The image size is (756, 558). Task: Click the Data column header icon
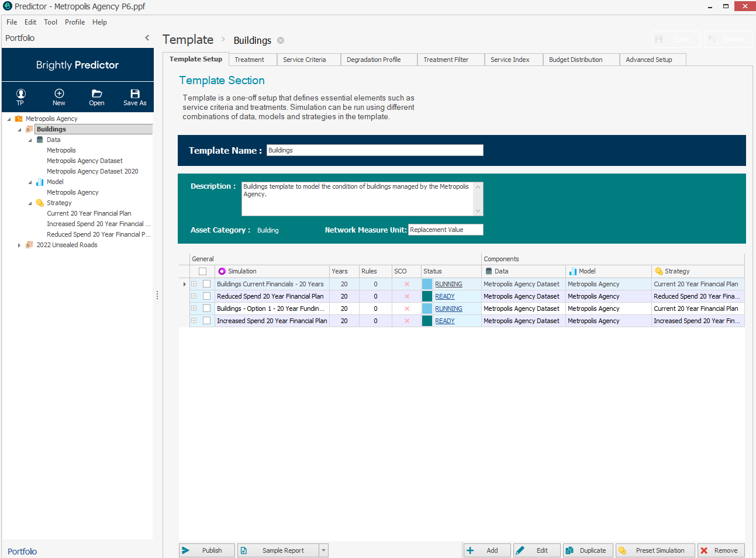pyautogui.click(x=489, y=271)
